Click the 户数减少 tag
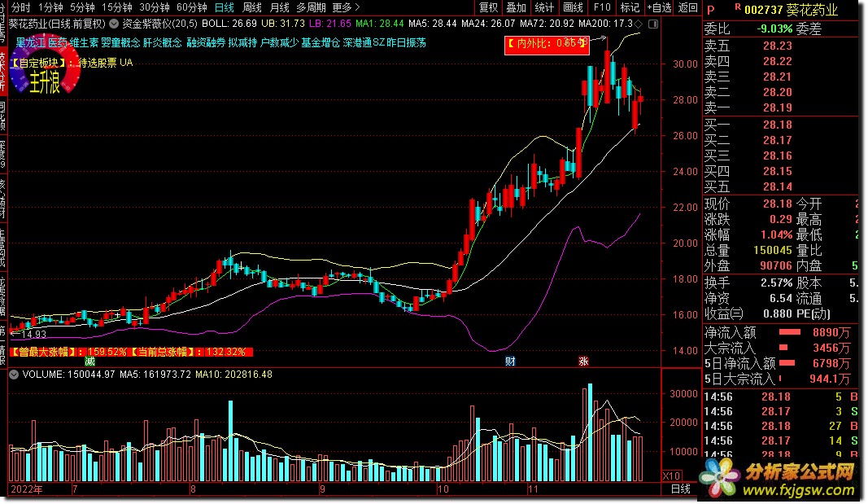Screen dimensions: 868x504 click(279, 42)
